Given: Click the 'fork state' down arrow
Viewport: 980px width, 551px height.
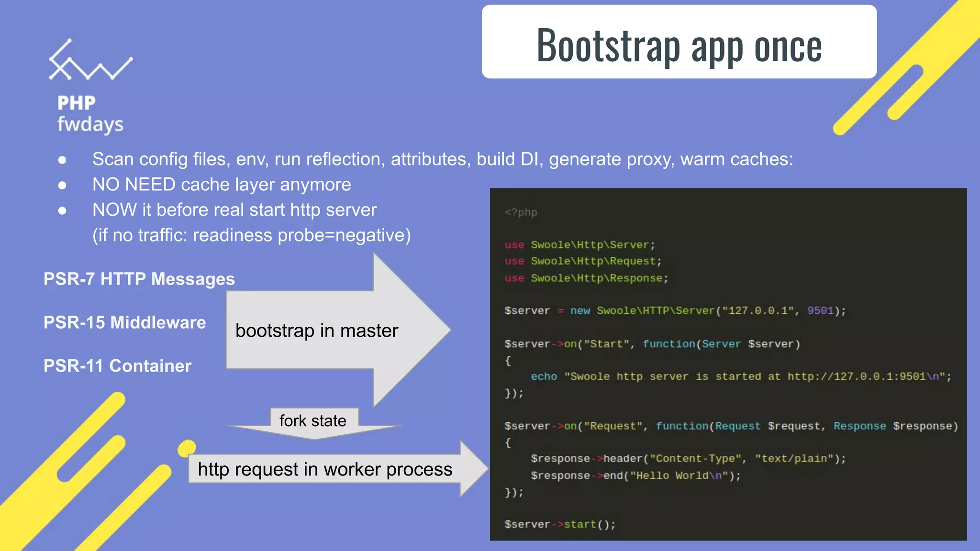Looking at the screenshot, I should (x=313, y=423).
